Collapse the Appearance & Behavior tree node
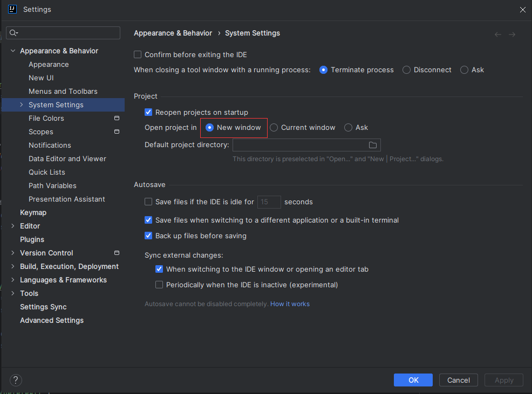The width and height of the screenshot is (532, 394). pos(13,51)
